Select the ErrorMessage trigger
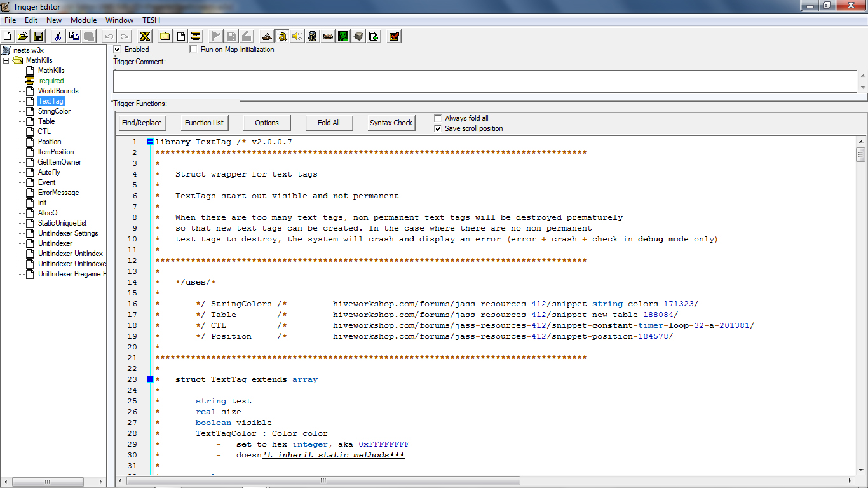The image size is (868, 488). click(58, 193)
